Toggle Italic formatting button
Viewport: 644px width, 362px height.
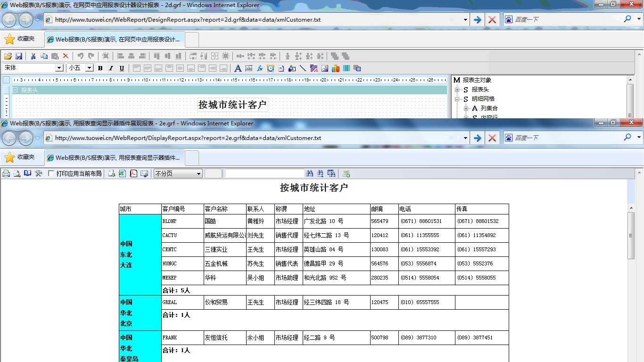(x=111, y=68)
